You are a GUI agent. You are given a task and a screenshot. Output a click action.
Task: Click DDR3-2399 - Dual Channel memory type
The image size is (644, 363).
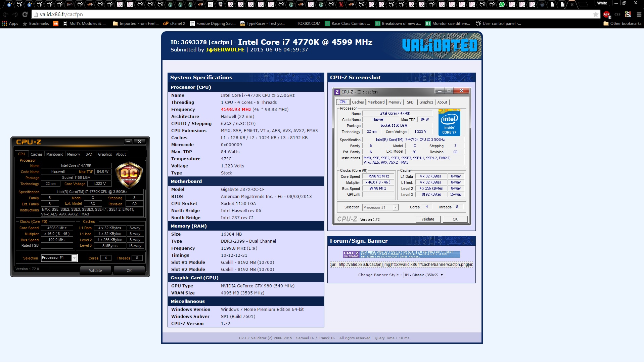tap(248, 241)
